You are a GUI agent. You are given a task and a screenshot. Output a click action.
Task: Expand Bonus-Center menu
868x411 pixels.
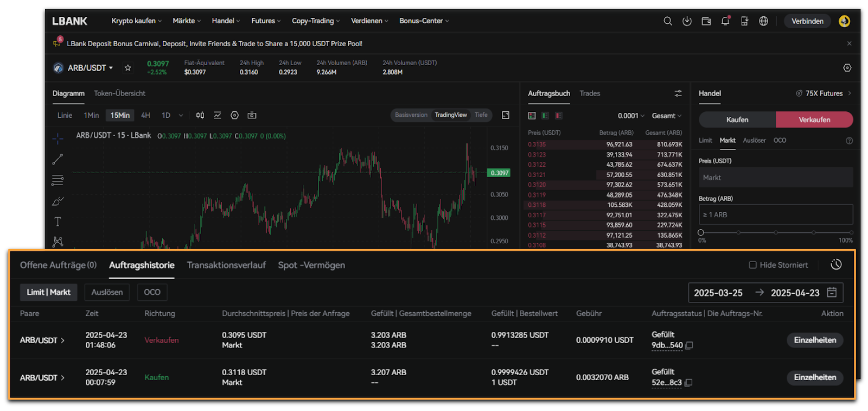(424, 21)
